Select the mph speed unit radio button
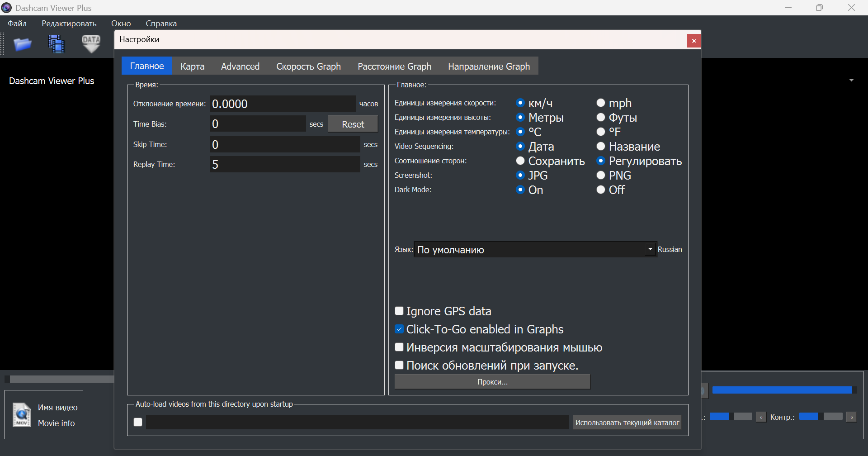Image resolution: width=868 pixels, height=456 pixels. pos(601,103)
